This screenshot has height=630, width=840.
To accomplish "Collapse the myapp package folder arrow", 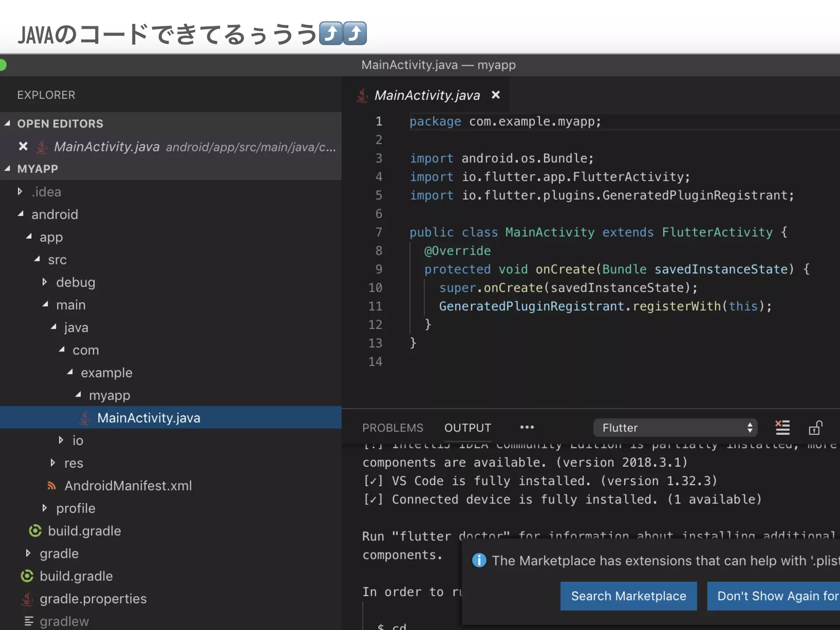I will coord(78,395).
